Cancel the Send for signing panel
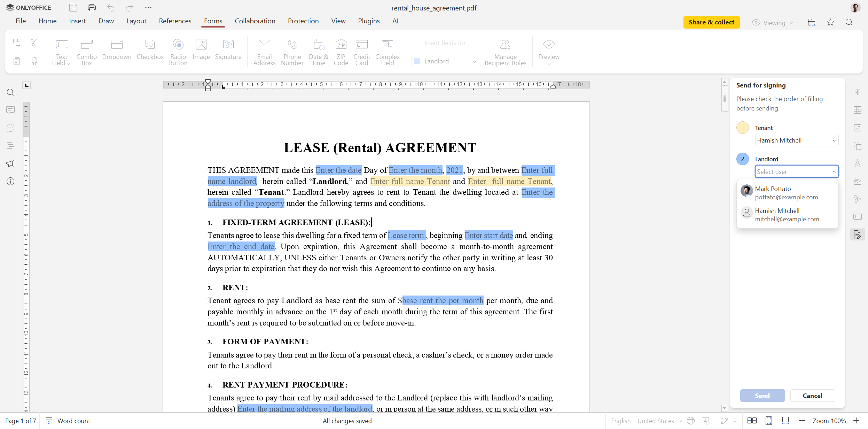Image resolution: width=868 pixels, height=429 pixels. point(812,396)
